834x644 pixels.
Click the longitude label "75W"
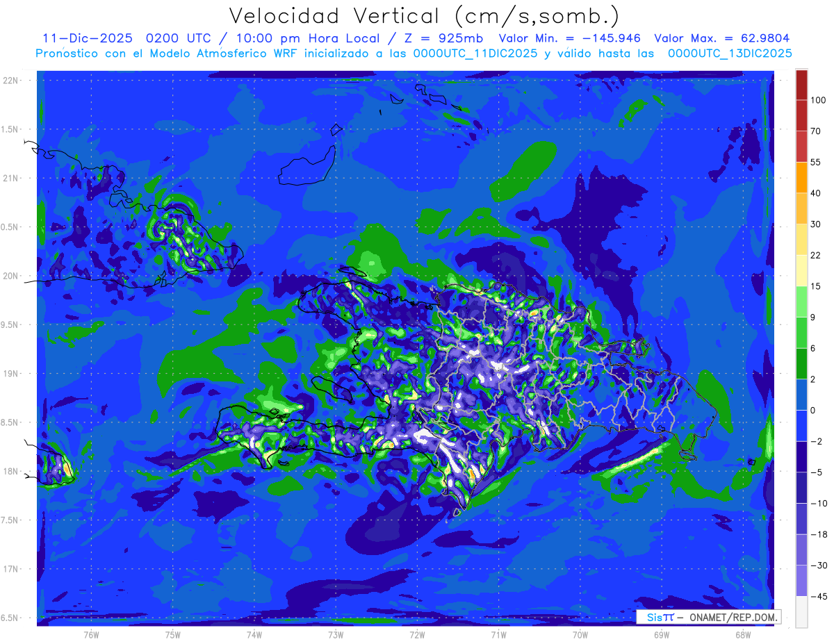coord(173,634)
